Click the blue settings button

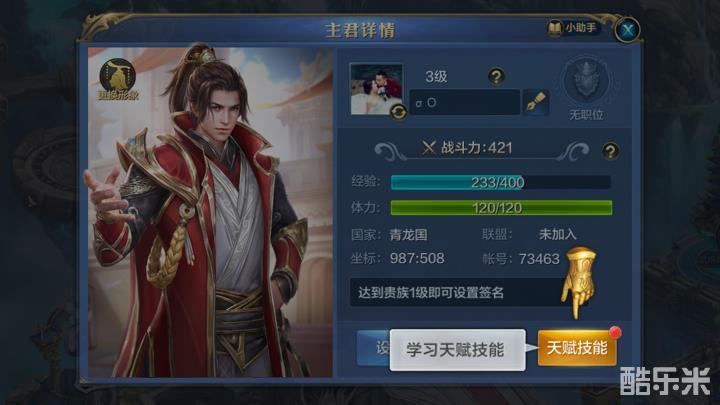373,348
